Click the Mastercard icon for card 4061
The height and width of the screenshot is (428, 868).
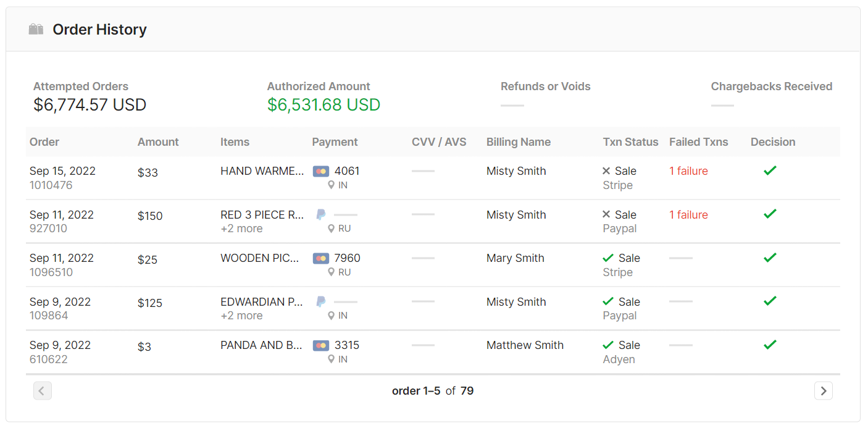(320, 172)
